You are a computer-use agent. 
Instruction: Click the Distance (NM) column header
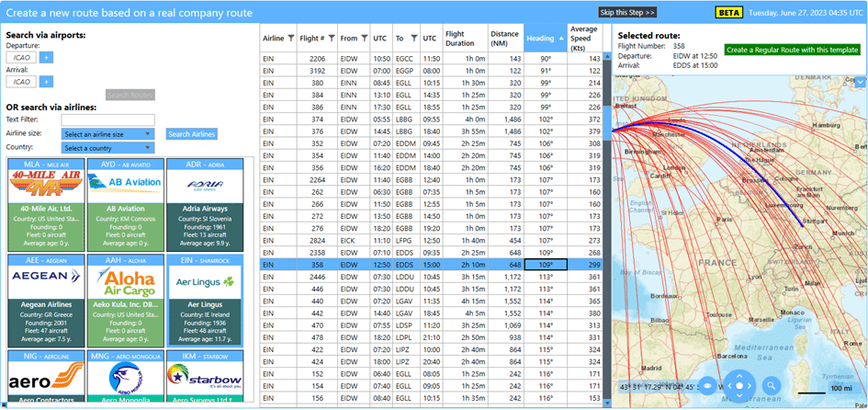504,39
